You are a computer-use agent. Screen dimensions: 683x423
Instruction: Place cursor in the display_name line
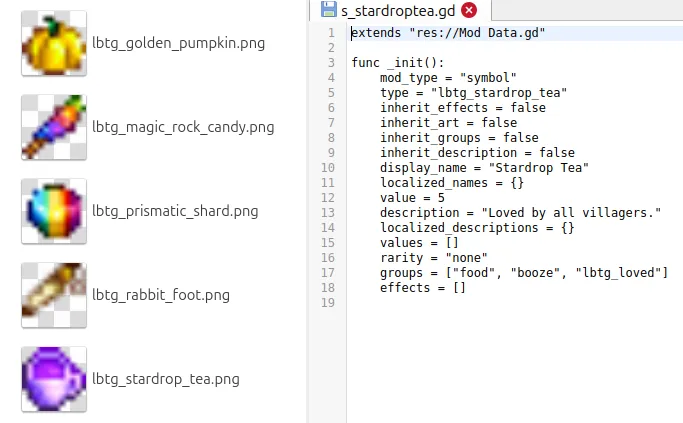(484, 168)
